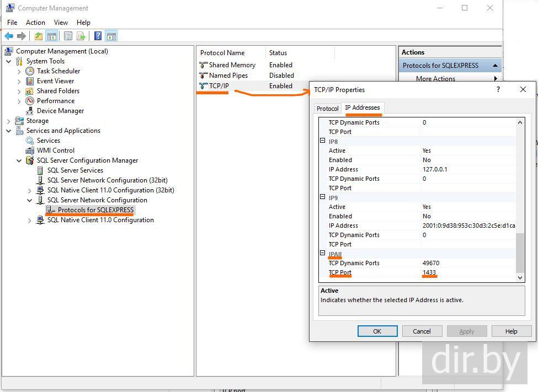Select the Named Pipes protocol row
The width and height of the screenshot is (538, 392).
pyautogui.click(x=228, y=76)
